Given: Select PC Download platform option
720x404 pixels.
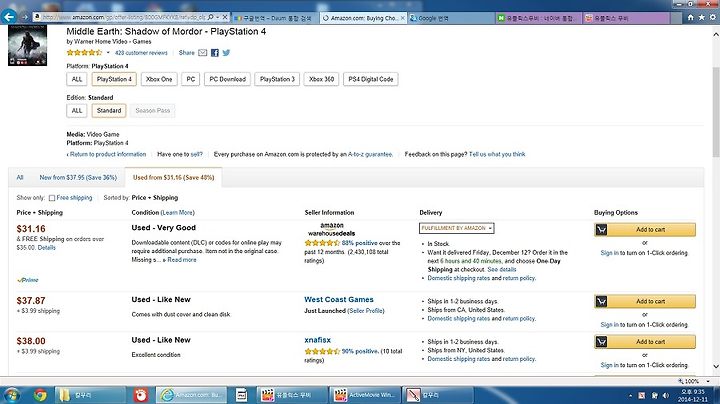Looking at the screenshot, I should [227, 79].
